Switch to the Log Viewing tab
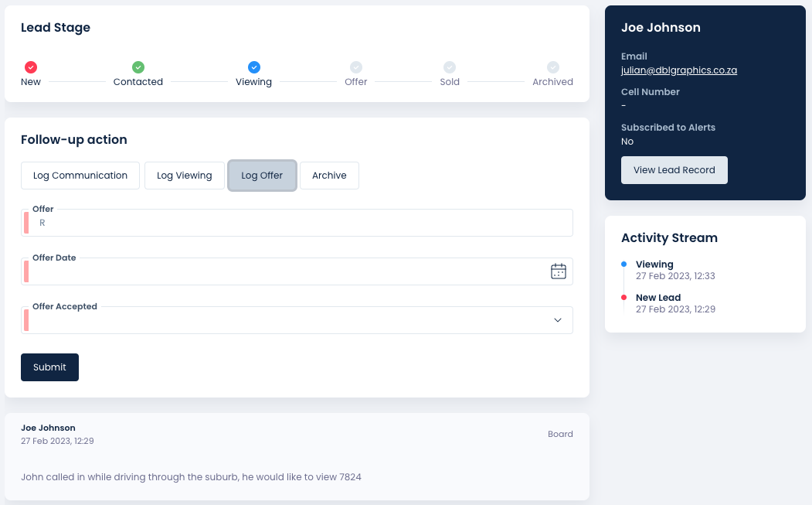Image resolution: width=812 pixels, height=505 pixels. (x=185, y=176)
